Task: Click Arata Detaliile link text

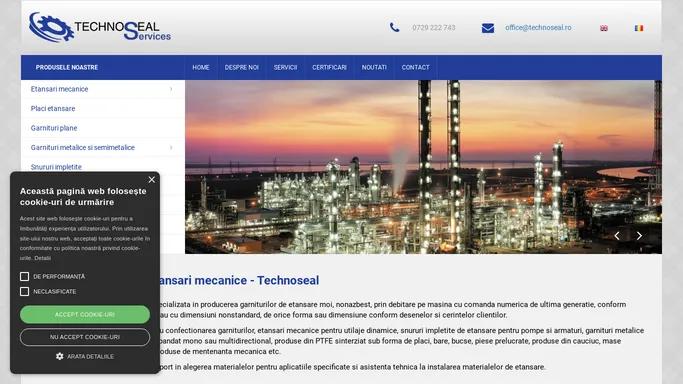Action: point(91,357)
